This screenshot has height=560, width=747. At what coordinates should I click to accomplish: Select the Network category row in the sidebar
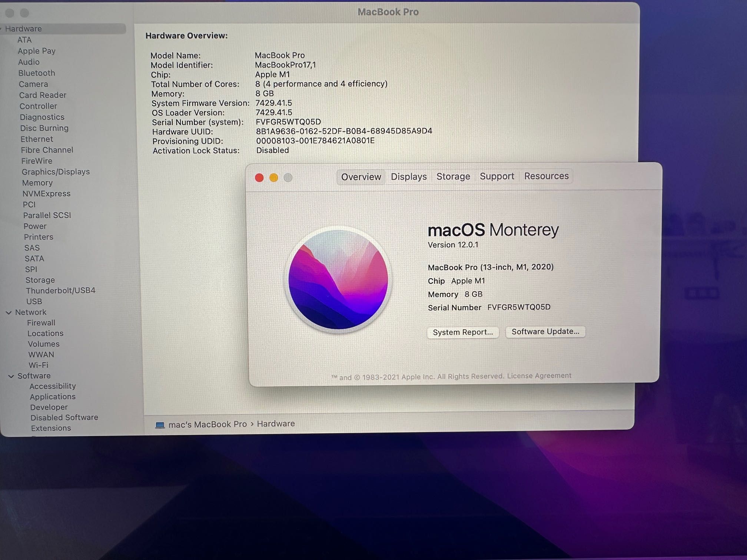[31, 313]
